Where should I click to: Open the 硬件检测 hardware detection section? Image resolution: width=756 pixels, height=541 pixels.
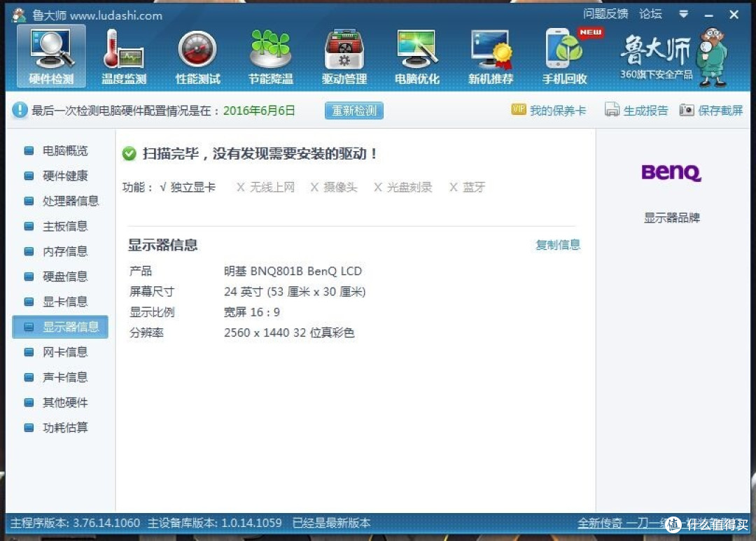(51, 57)
